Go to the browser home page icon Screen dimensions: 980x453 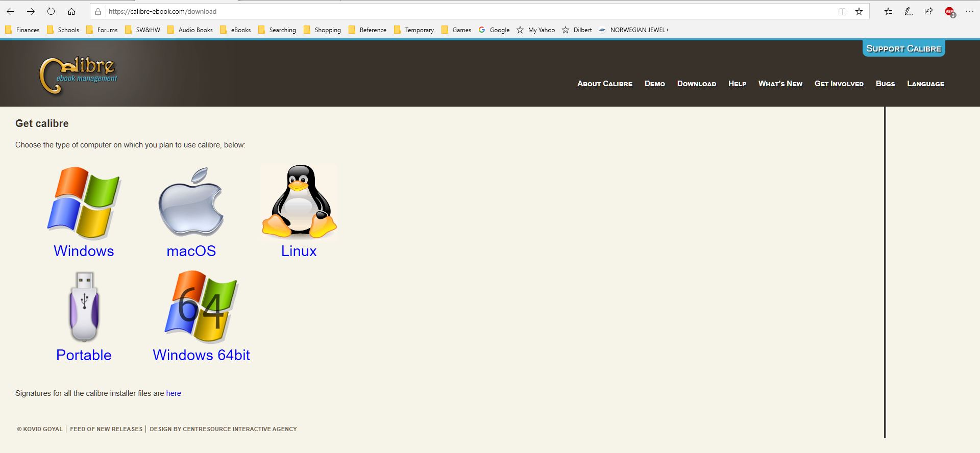(71, 11)
